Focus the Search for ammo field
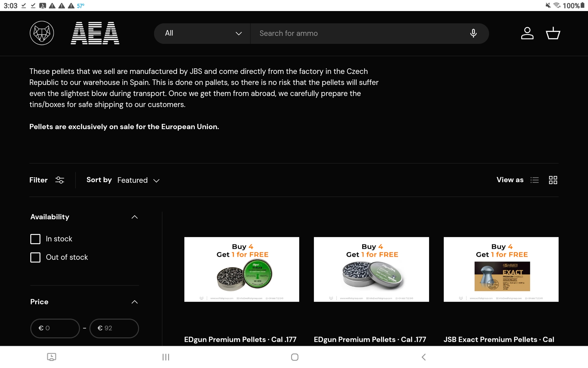 click(x=358, y=33)
